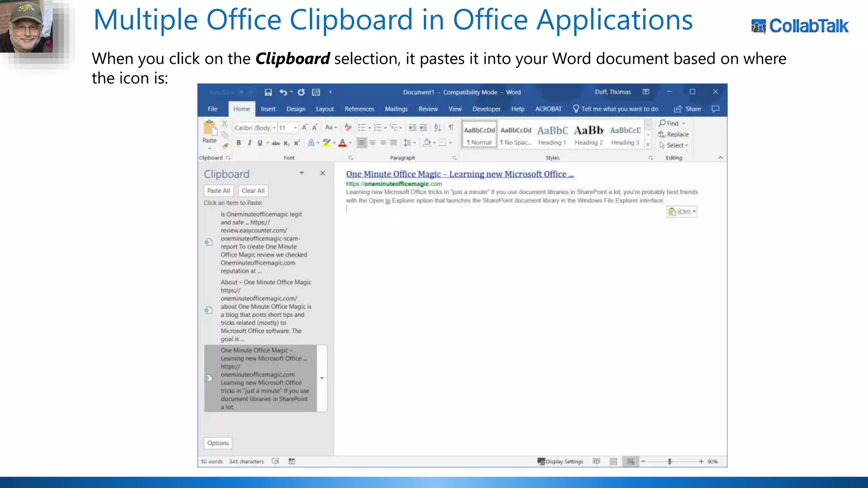The width and height of the screenshot is (868, 488).
Task: Expand the Styles gallery More arrow
Action: 648,145
